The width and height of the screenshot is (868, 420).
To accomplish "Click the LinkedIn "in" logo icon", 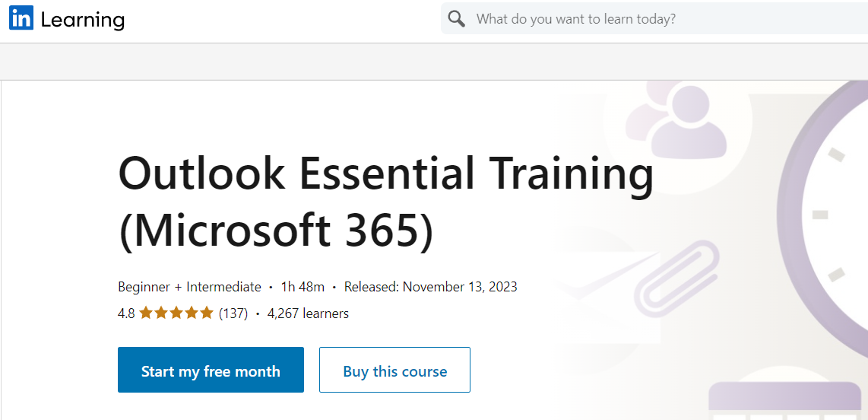I will (21, 19).
